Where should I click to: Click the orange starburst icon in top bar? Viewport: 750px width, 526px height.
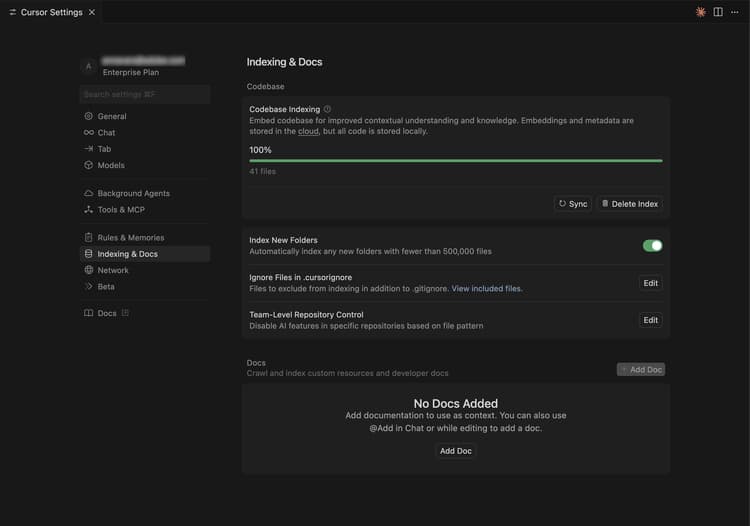701,12
